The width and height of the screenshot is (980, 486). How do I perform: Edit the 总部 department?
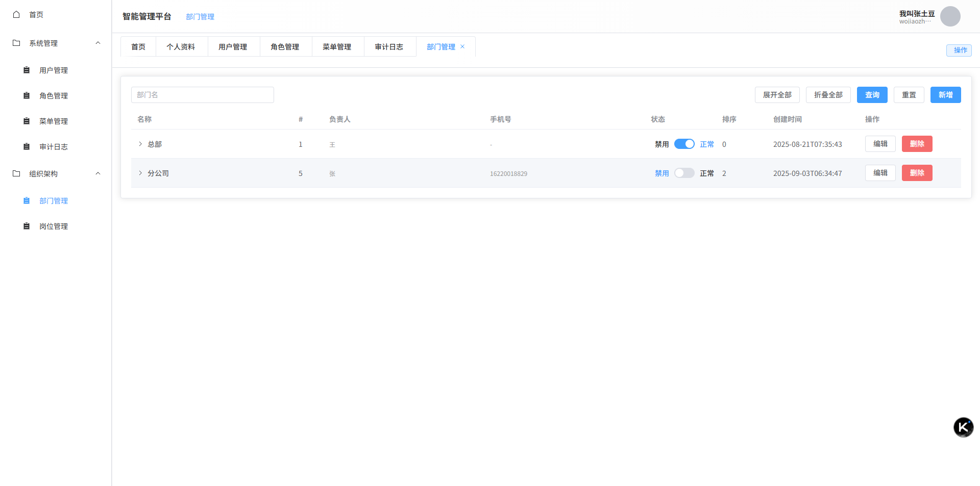880,144
